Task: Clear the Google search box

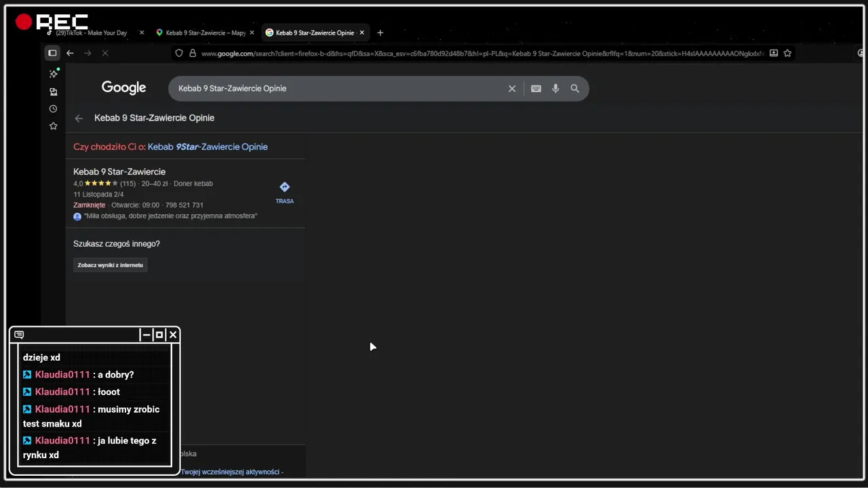Action: click(x=512, y=88)
